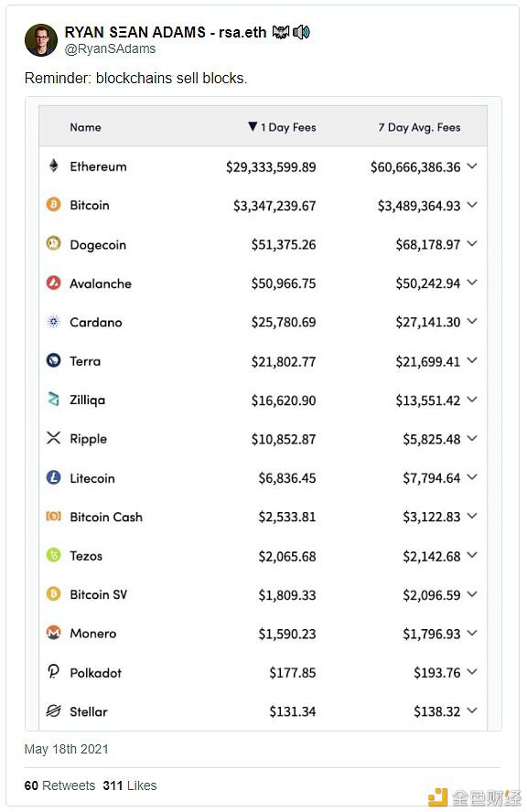Image resolution: width=527 pixels, height=812 pixels.
Task: Sort by 7 Day Avg. Fees header
Action: (x=419, y=127)
